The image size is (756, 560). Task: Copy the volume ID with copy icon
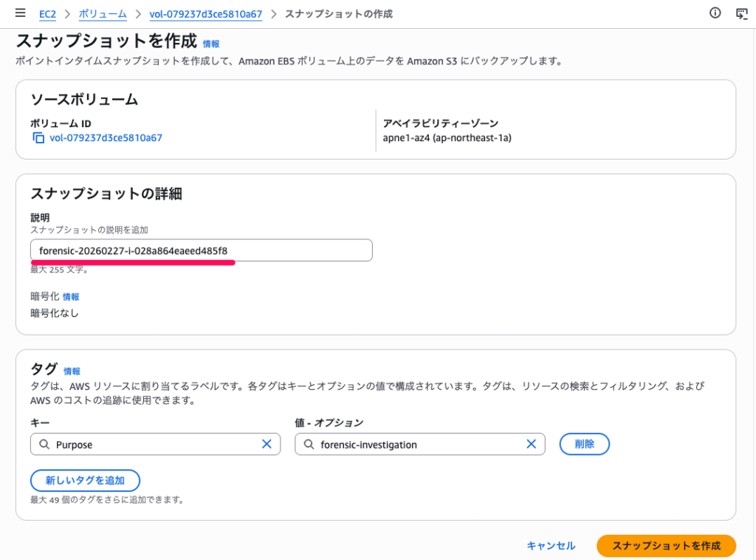(38, 137)
